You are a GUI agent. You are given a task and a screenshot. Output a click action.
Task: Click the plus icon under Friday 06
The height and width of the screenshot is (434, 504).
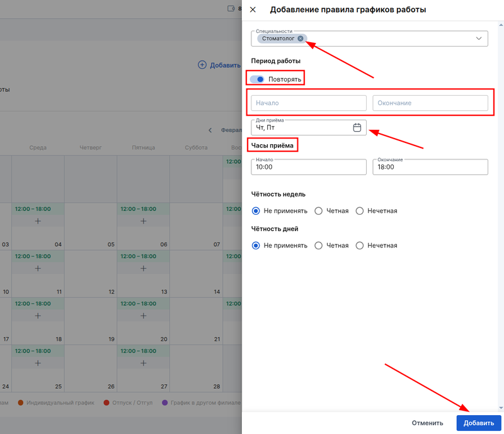(x=143, y=221)
